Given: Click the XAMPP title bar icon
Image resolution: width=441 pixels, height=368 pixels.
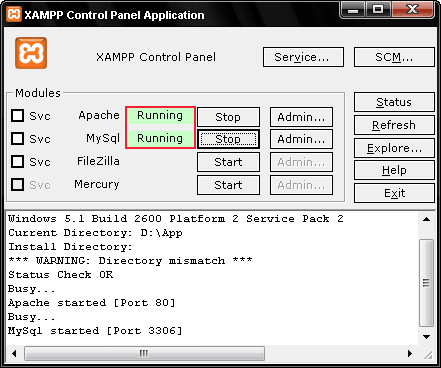Looking at the screenshot, I should click(14, 14).
